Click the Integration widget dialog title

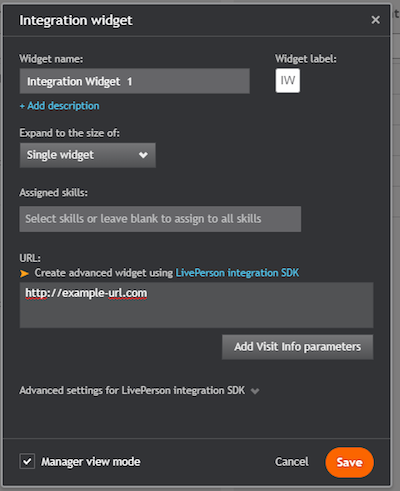76,20
